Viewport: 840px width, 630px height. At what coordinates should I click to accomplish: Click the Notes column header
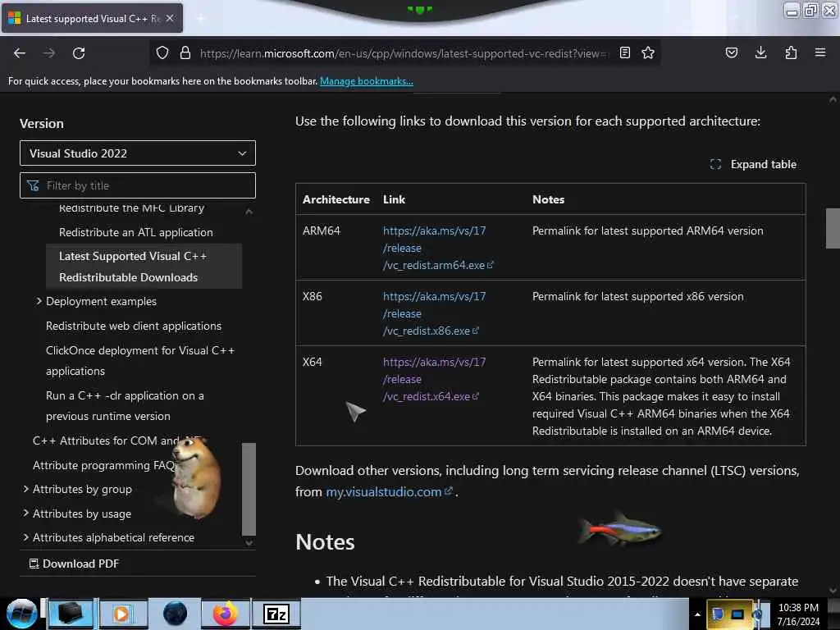tap(548, 199)
